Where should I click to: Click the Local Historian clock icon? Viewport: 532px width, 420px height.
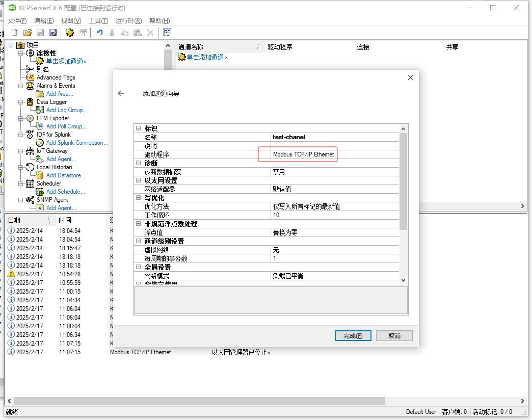pos(30,167)
